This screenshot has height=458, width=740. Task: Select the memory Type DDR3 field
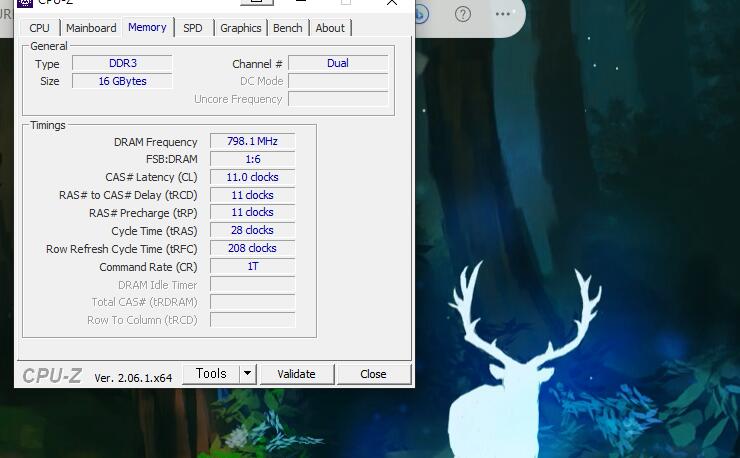[122, 64]
